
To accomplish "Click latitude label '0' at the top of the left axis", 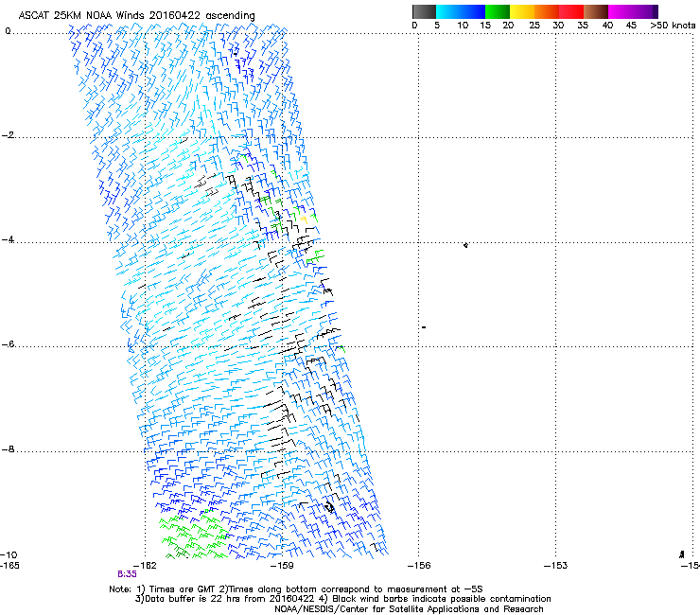I will (x=8, y=31).
